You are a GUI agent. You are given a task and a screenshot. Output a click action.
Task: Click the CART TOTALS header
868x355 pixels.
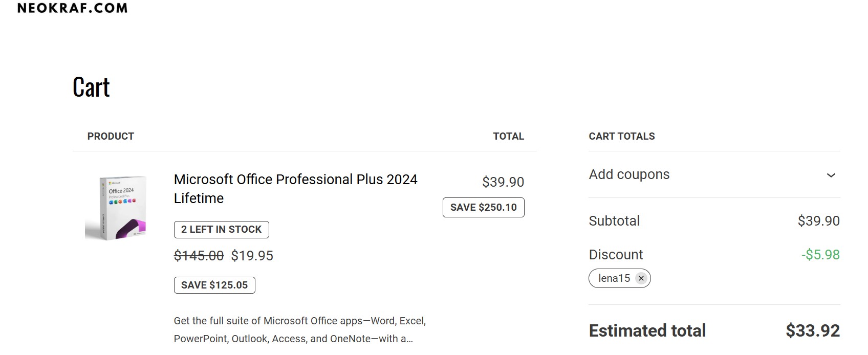[x=621, y=136]
